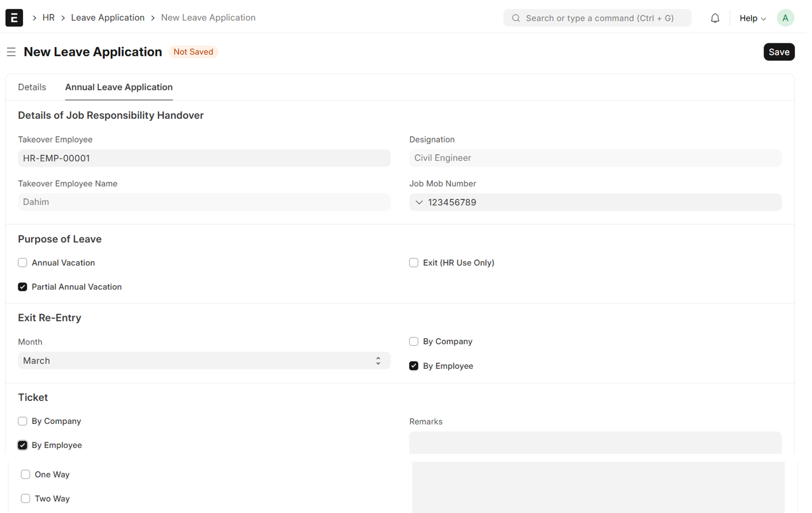The width and height of the screenshot is (812, 513).
Task: Check the Annual Vacation checkbox
Action: point(23,263)
